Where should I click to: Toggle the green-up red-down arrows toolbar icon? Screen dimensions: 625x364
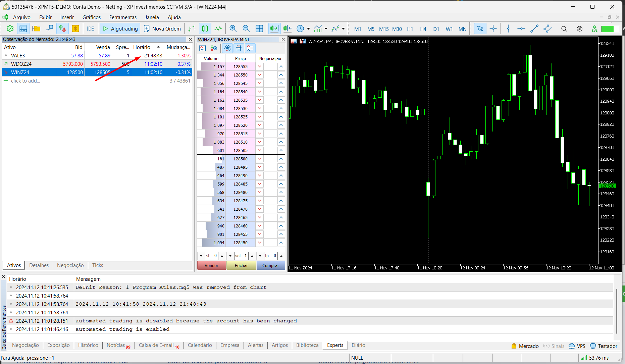tap(62, 29)
